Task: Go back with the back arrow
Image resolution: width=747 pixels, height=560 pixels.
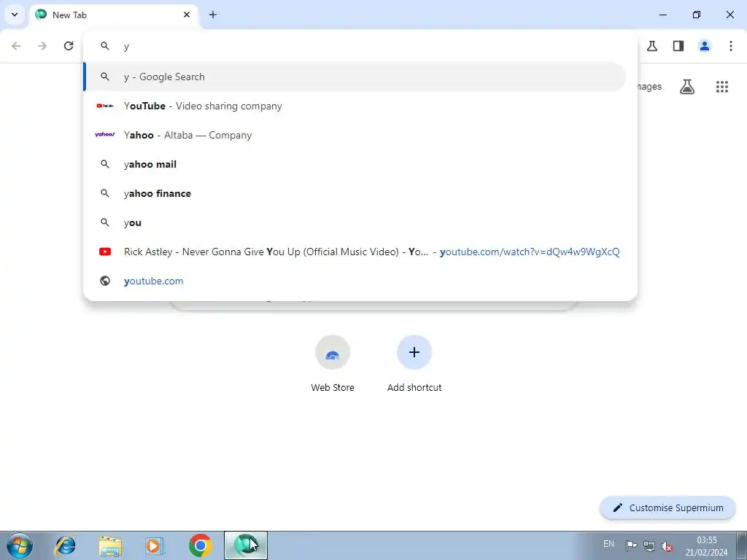Action: (16, 46)
